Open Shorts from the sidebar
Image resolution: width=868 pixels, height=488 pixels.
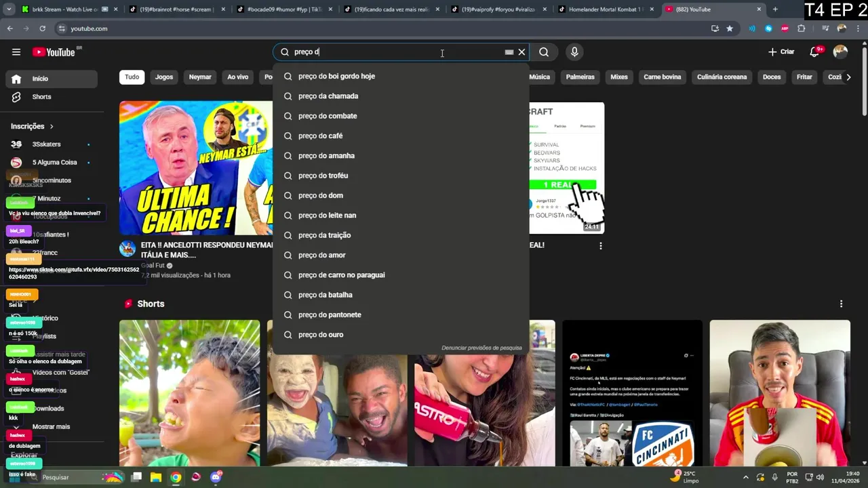coord(52,97)
